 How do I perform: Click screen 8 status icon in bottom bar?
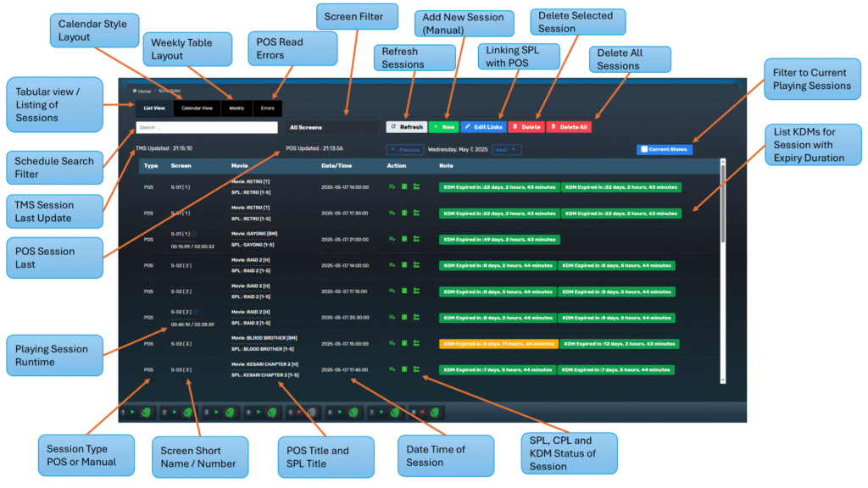[435, 413]
